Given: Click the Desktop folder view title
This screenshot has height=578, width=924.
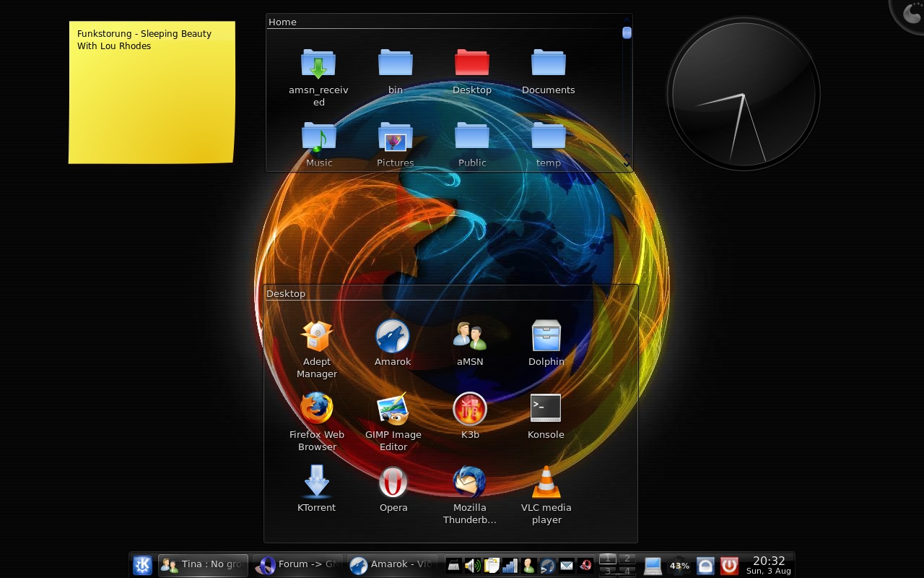Looking at the screenshot, I should click(x=286, y=293).
